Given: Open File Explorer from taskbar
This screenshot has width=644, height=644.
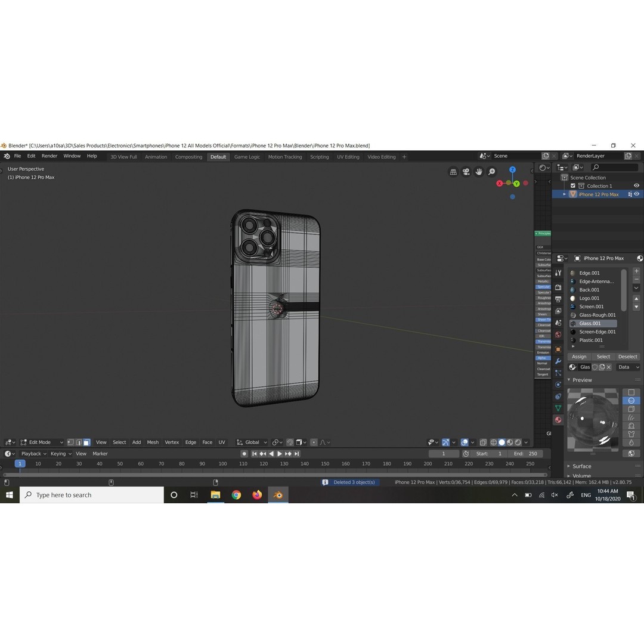Looking at the screenshot, I should pyautogui.click(x=215, y=495).
